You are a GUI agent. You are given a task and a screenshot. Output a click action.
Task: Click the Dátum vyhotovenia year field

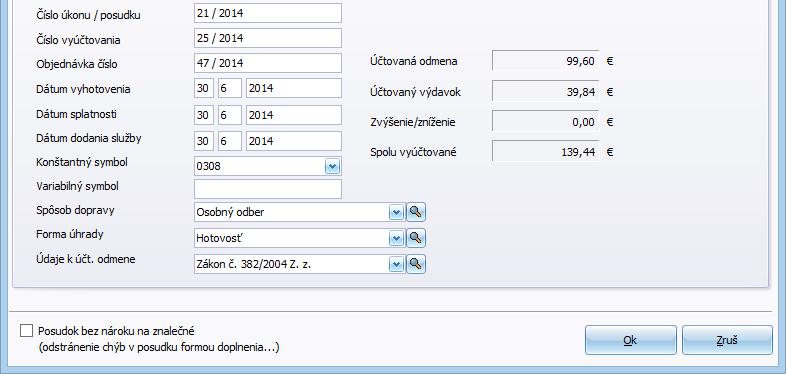click(x=294, y=88)
